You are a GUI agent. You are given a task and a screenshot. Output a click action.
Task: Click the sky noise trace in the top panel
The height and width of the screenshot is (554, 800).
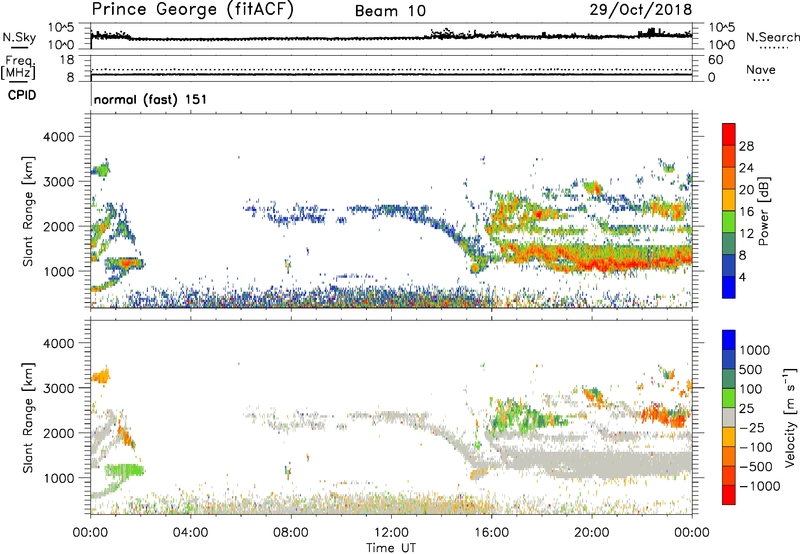point(391,38)
